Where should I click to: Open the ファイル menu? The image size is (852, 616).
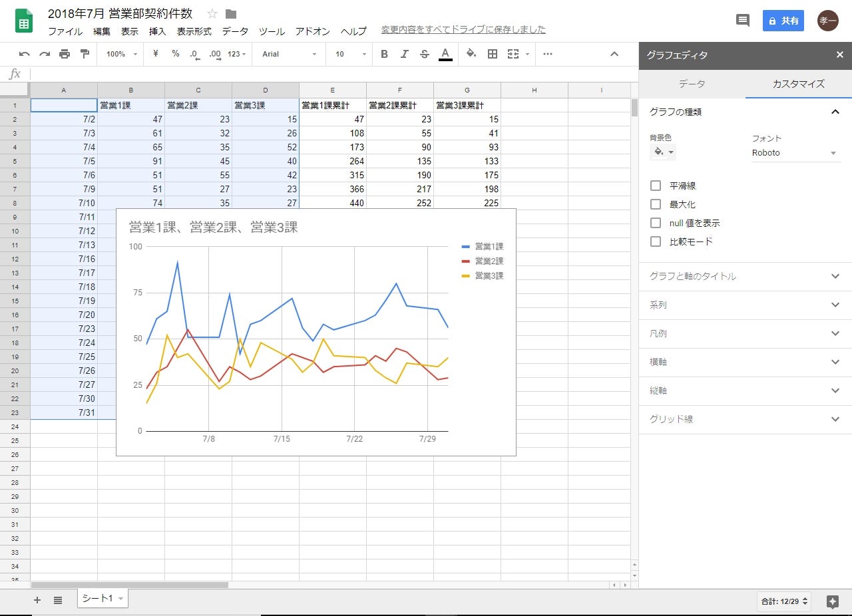(x=65, y=31)
